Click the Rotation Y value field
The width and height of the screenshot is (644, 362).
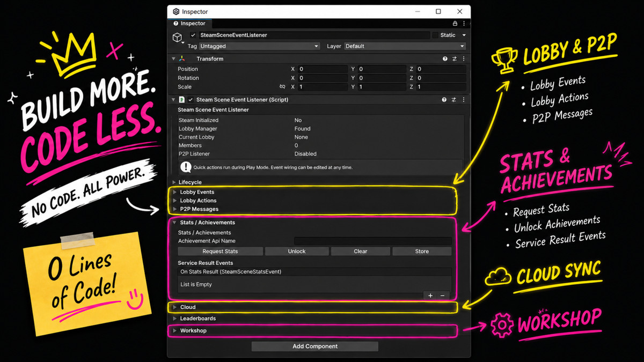pos(382,78)
